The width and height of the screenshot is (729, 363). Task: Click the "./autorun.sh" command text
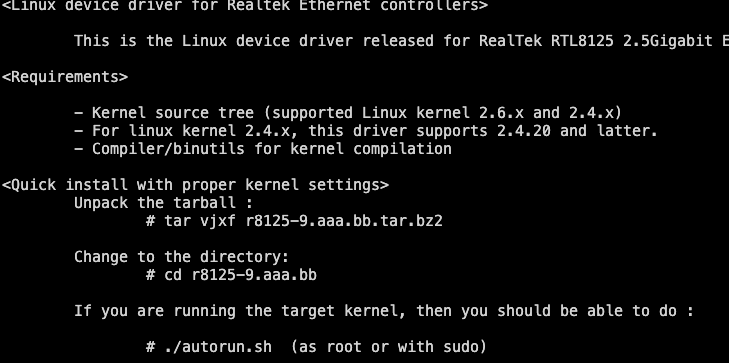pyautogui.click(x=218, y=347)
